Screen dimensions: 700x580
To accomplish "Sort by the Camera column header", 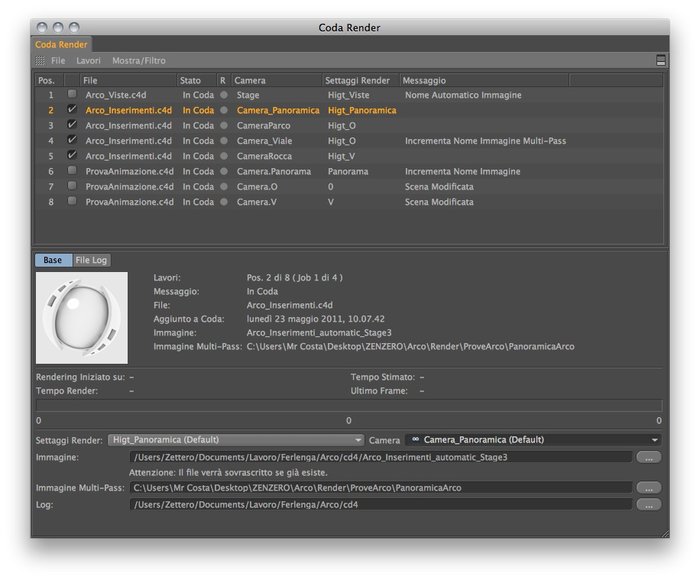I will click(276, 81).
